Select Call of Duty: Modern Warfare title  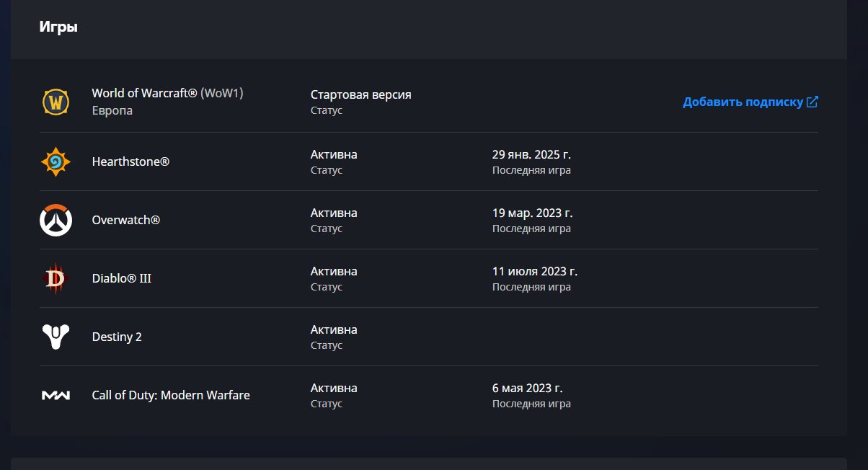coord(171,395)
